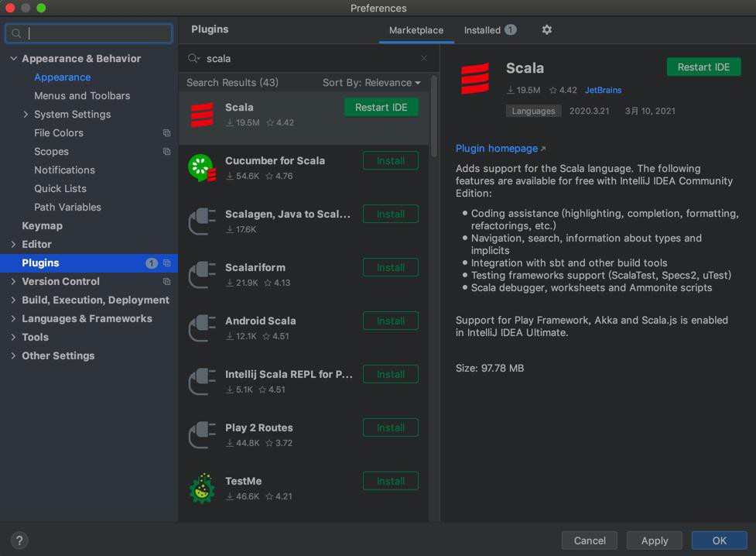Confirm preferences with OK button

click(719, 541)
